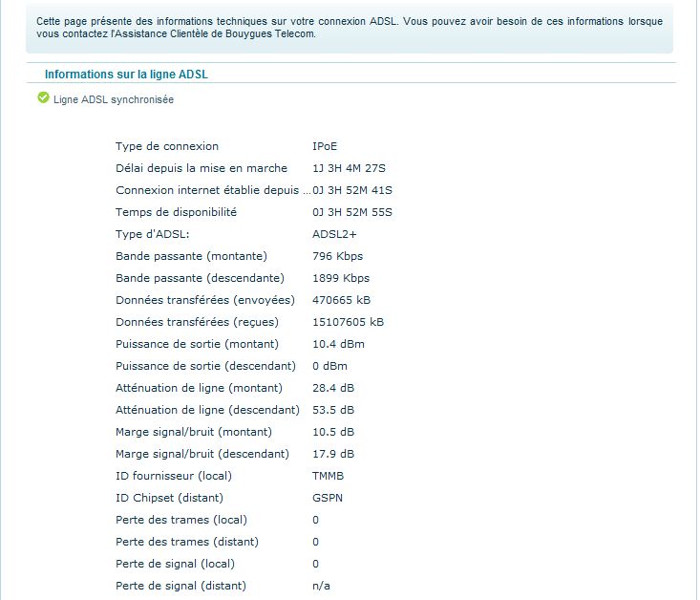This screenshot has width=700, height=600.
Task: Click 'Marge signal/bruit (montant)' label
Action: click(194, 432)
